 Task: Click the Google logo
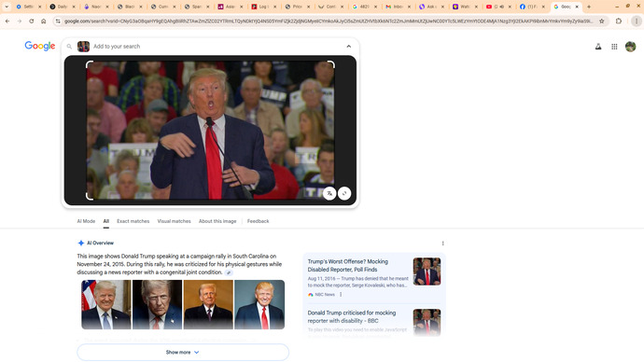coord(40,46)
